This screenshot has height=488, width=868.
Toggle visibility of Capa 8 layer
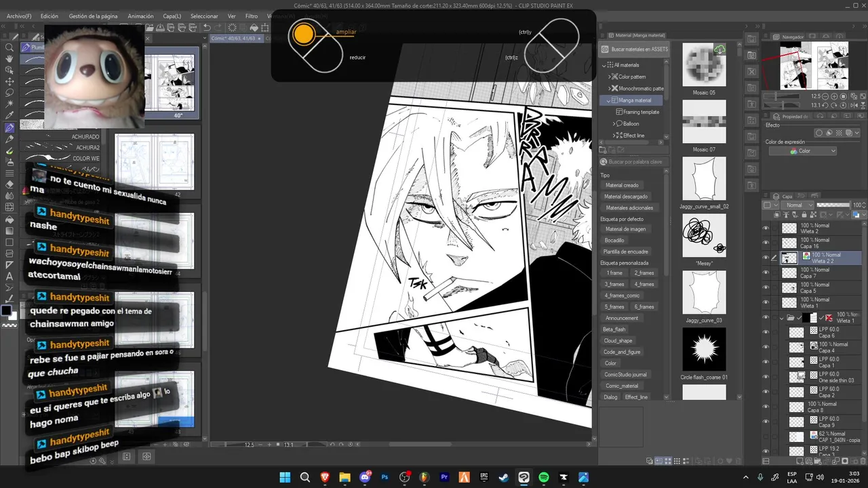pyautogui.click(x=766, y=407)
